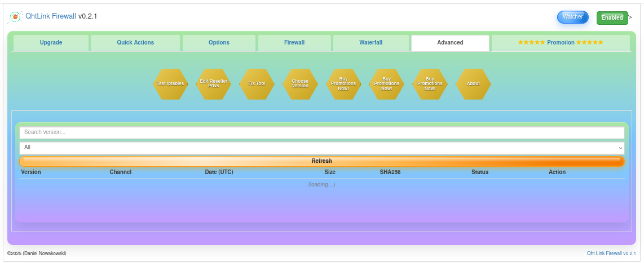Open the Qht Link Firewall v0.2.1 footer link
This screenshot has height=263, width=644.
611,254
